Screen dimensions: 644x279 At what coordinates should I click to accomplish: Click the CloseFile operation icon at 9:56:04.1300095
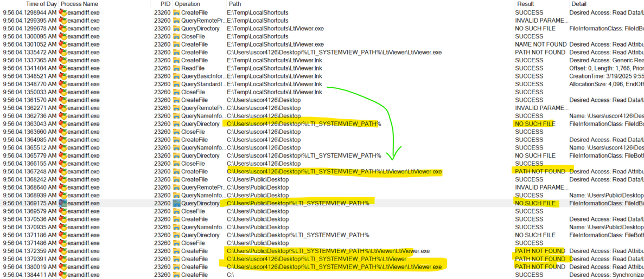pos(176,36)
